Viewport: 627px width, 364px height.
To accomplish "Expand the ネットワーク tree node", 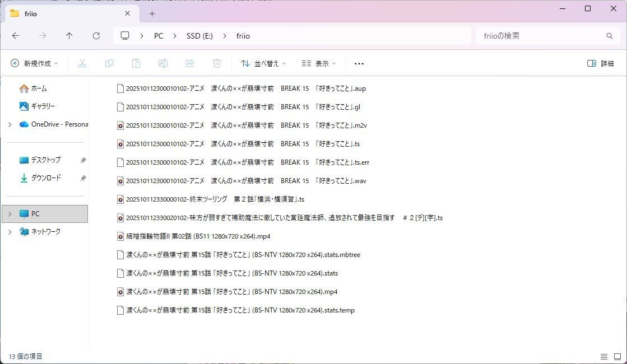I will [x=10, y=232].
